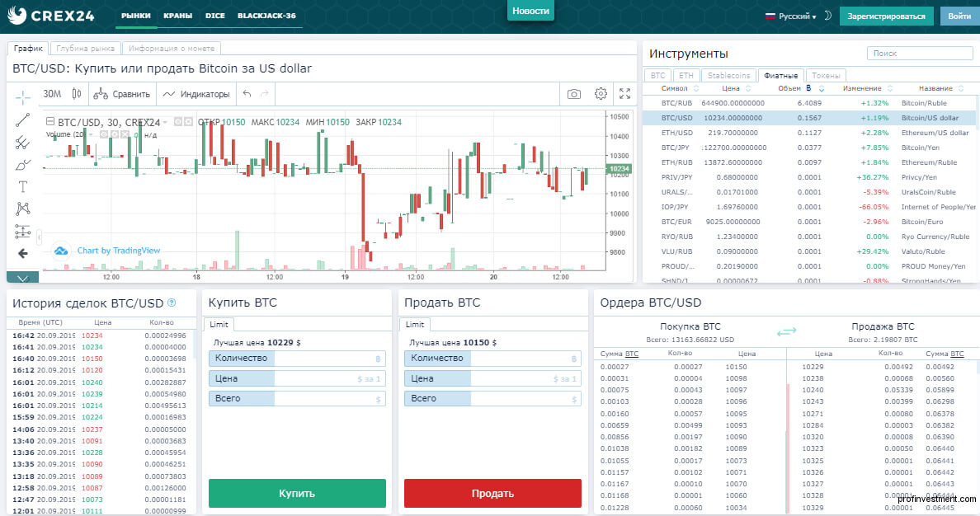Select the BTC/JPY instrument row
This screenshot has height=516, width=980.
tap(809, 148)
